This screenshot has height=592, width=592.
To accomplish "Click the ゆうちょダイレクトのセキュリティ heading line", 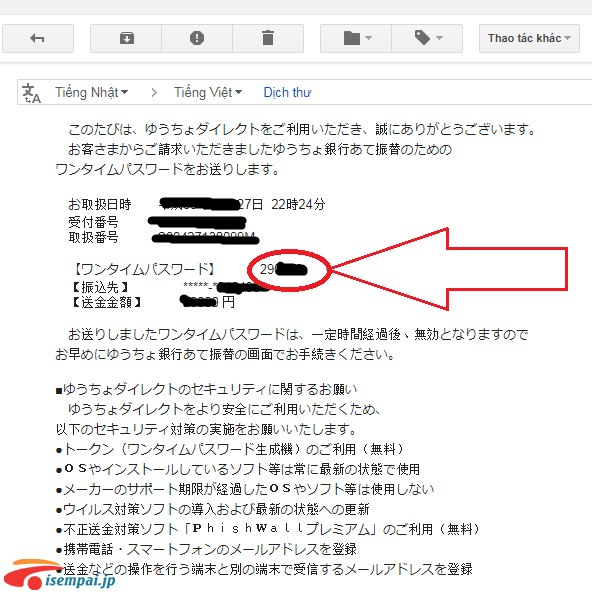I will [x=206, y=389].
